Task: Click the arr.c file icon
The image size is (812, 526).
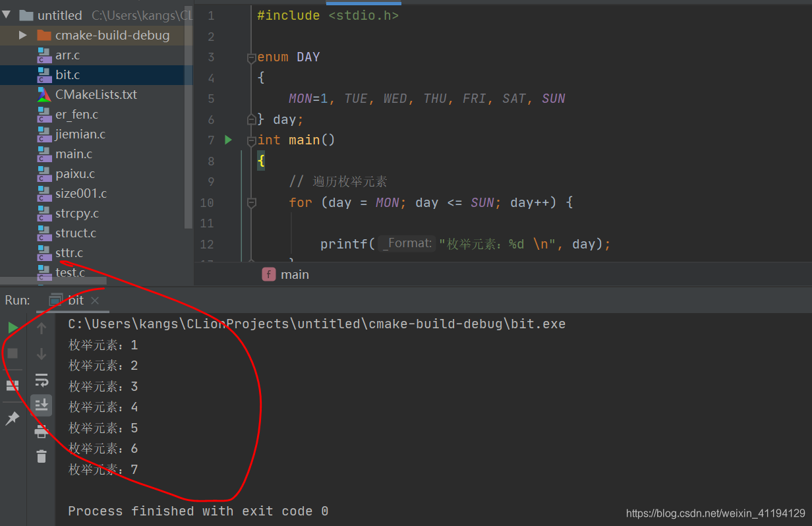Action: click(x=44, y=55)
